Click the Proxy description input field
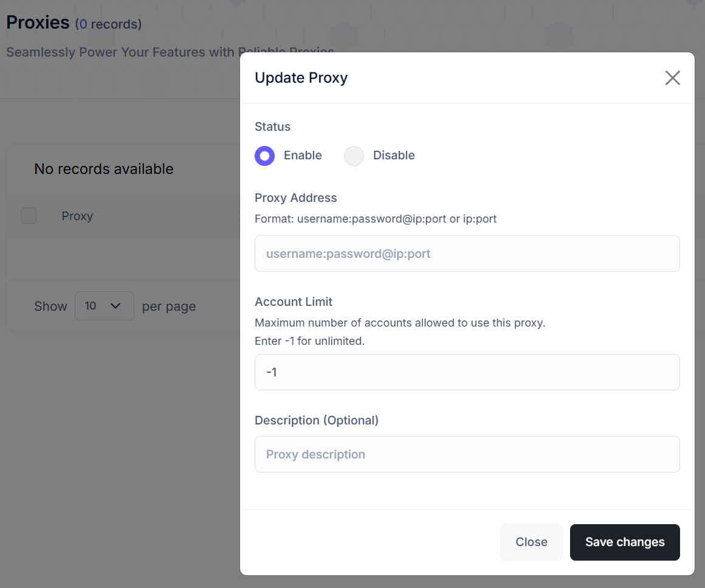Viewport: 705px width, 588px height. pos(467,454)
